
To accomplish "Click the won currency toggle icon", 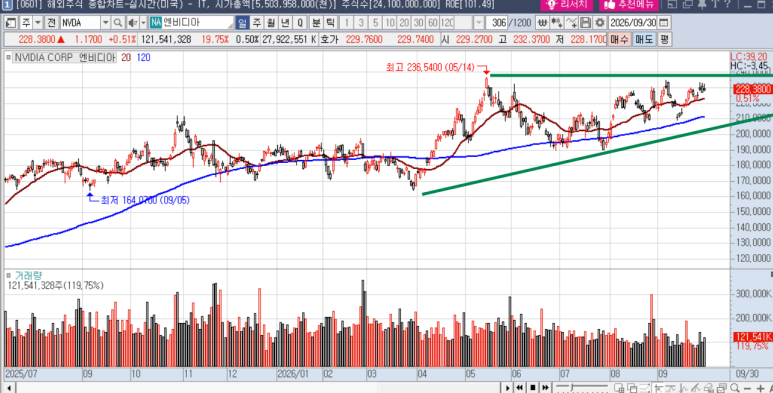I will 542,23.
